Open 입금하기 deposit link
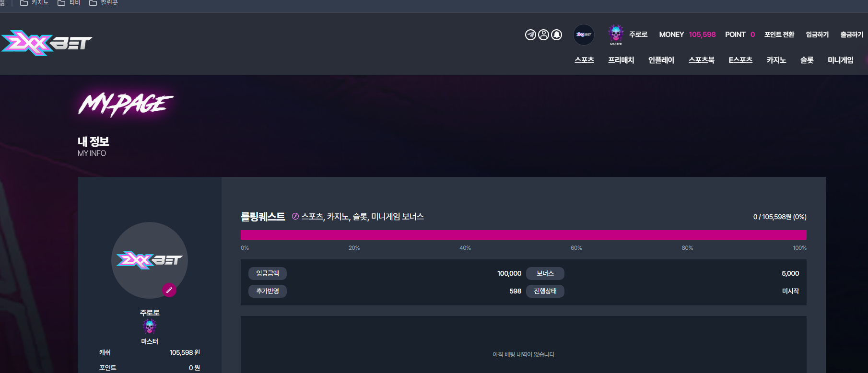This screenshot has width=868, height=373. (817, 35)
